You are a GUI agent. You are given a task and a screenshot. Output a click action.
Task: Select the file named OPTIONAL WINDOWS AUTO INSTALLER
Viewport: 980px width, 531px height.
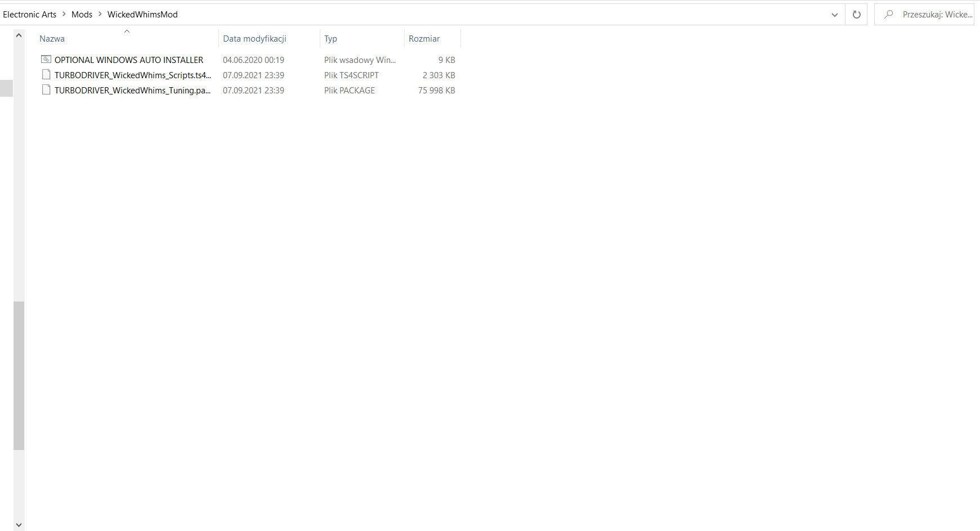point(129,60)
